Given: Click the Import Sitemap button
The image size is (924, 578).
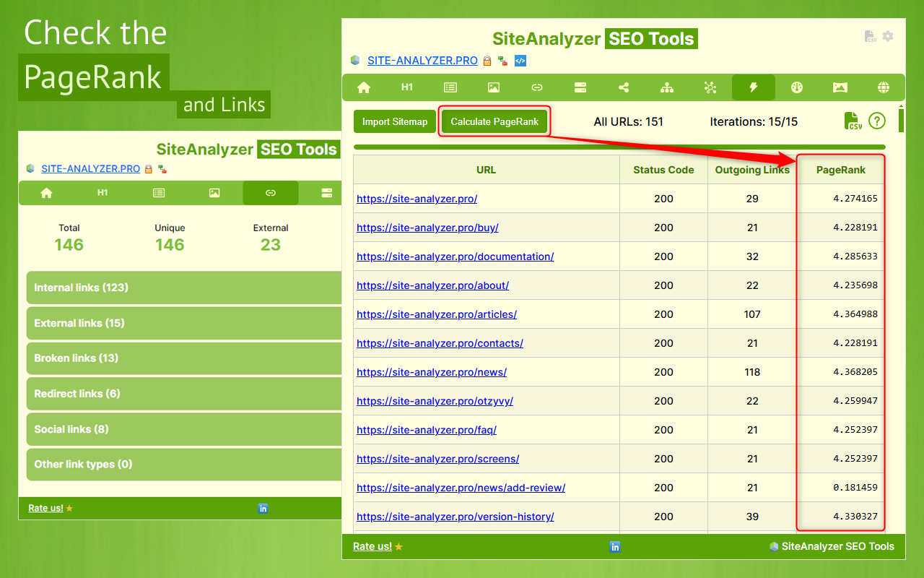Looking at the screenshot, I should pos(395,121).
